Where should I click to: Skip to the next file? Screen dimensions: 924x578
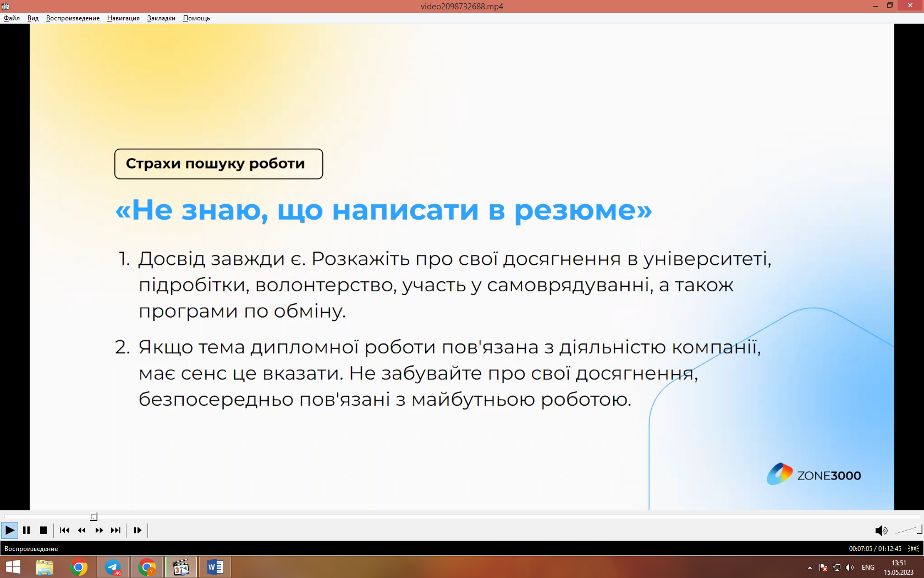pos(116,530)
